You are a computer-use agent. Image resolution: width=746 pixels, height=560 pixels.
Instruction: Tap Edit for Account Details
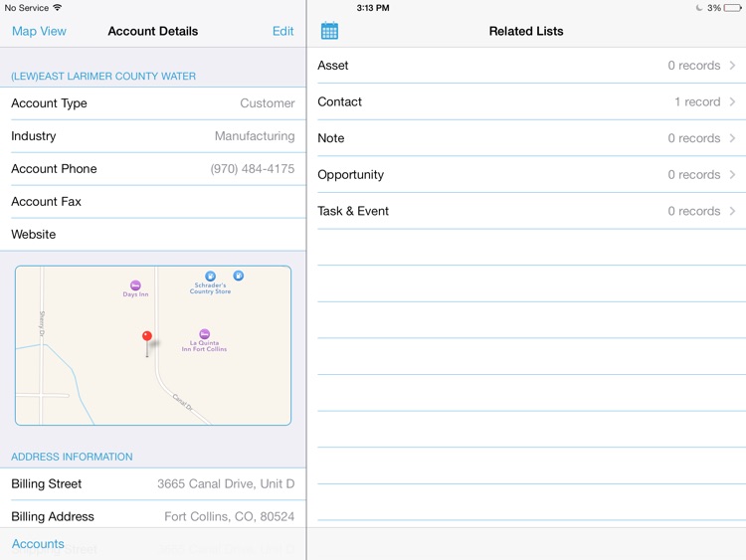[282, 31]
